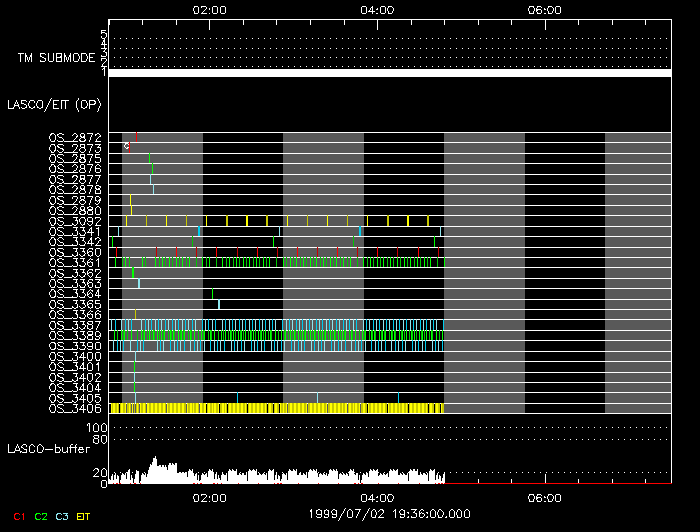Click the yellow marker in OS_2879 row
This screenshot has height=532, width=700.
[x=130, y=199]
